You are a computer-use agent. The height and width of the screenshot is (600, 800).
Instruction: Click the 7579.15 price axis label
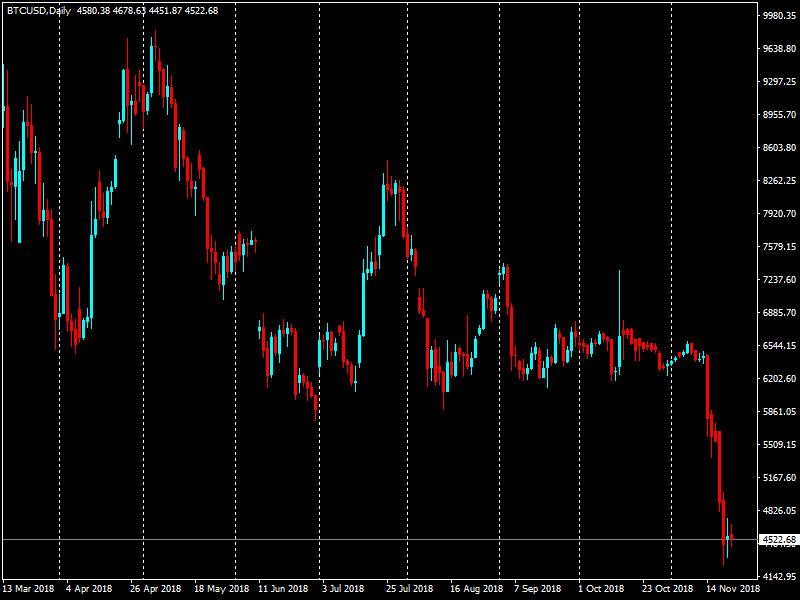coord(780,246)
